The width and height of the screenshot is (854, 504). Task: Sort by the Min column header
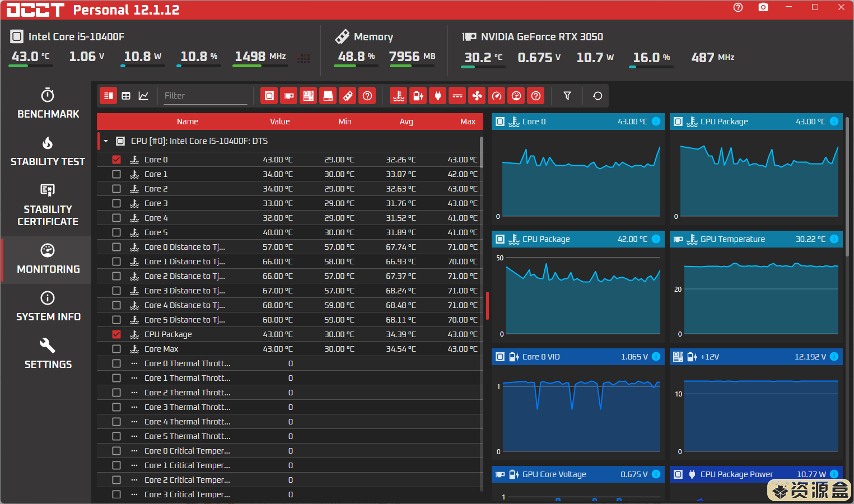tap(345, 122)
